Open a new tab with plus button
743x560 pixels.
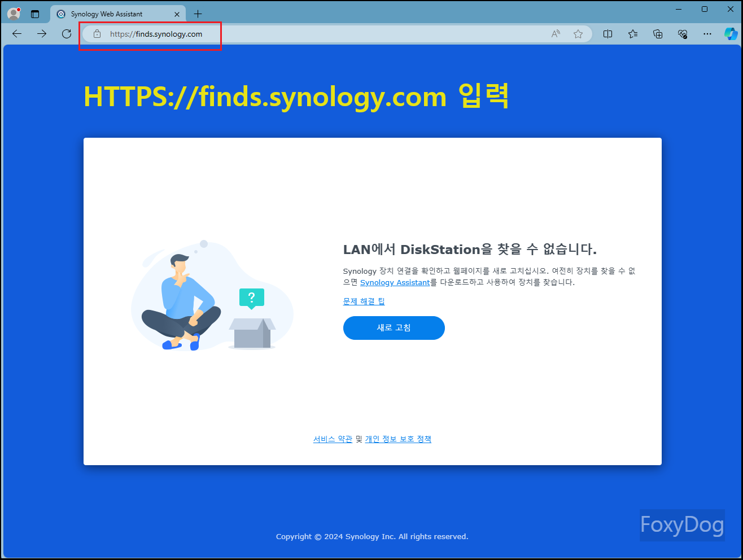(x=198, y=14)
